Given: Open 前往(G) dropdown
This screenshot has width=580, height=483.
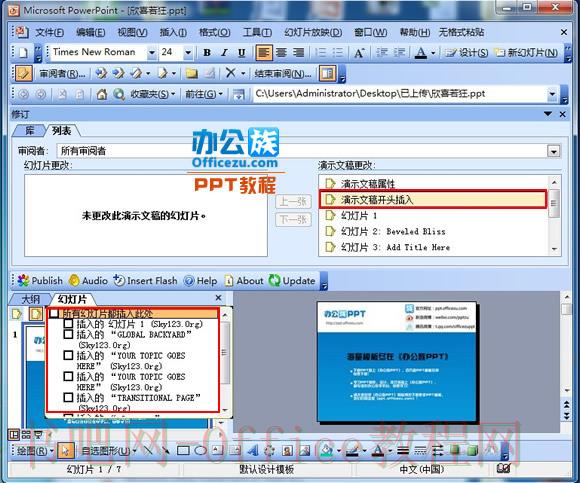Looking at the screenshot, I should pos(204,95).
